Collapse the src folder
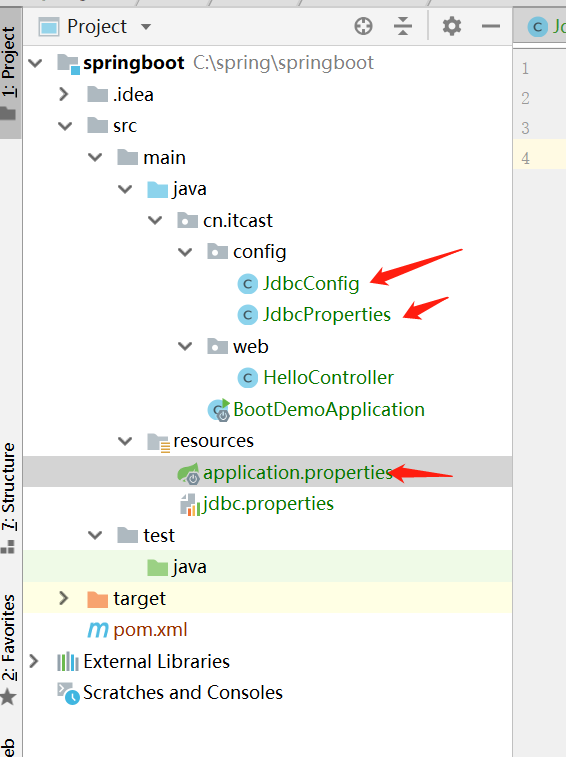Image resolution: width=566 pixels, height=757 pixels. pos(65,126)
